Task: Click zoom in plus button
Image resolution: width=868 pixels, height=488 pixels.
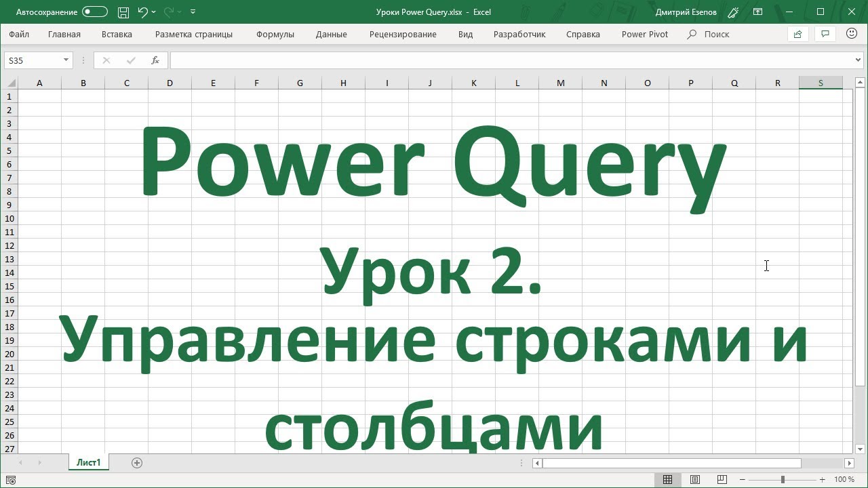Action: 823,480
